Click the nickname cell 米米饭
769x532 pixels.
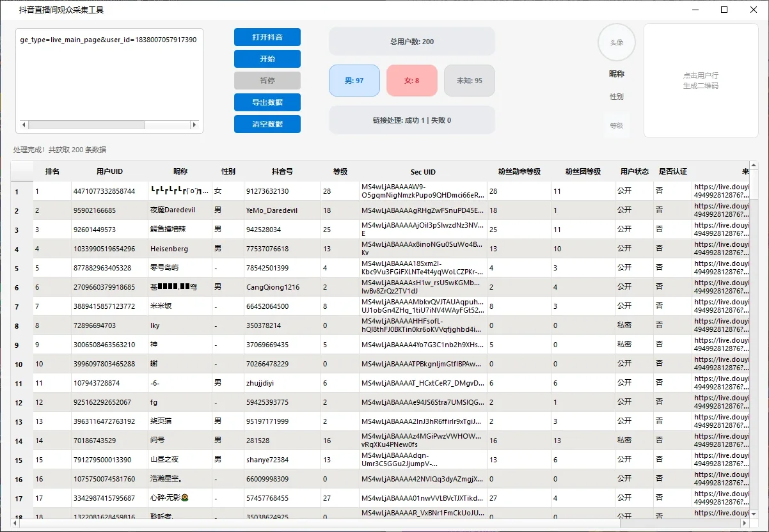(x=180, y=306)
